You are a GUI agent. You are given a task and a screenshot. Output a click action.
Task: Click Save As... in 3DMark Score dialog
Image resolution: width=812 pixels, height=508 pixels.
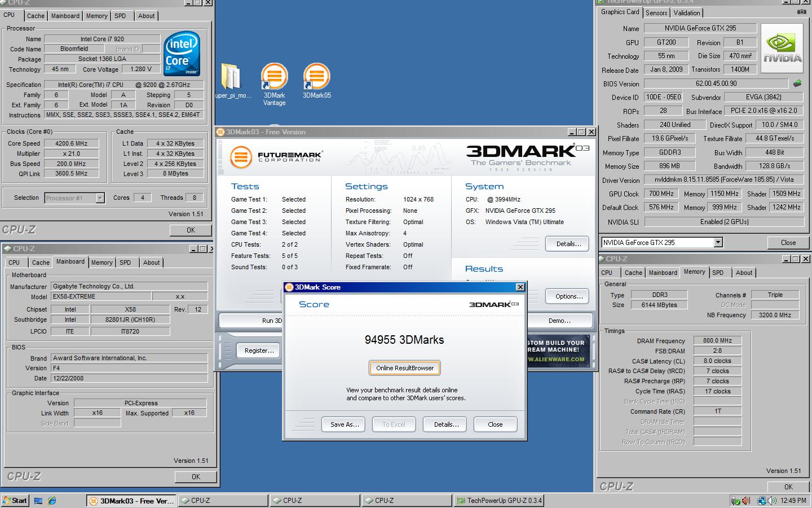344,424
